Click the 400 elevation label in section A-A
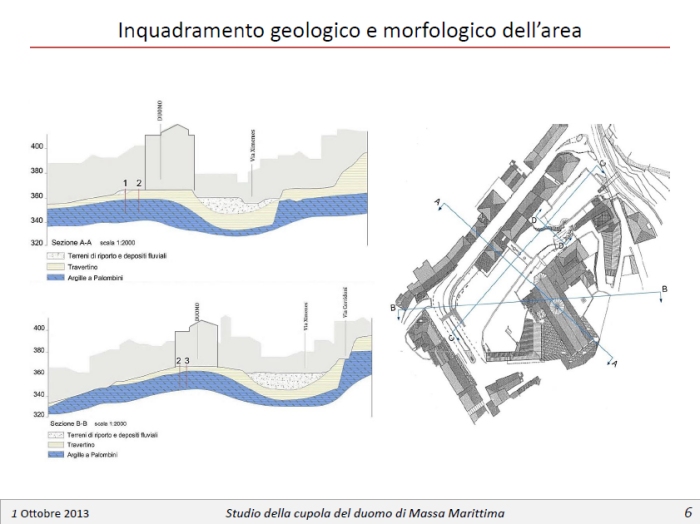This screenshot has height=524, width=700. pyautogui.click(x=38, y=147)
